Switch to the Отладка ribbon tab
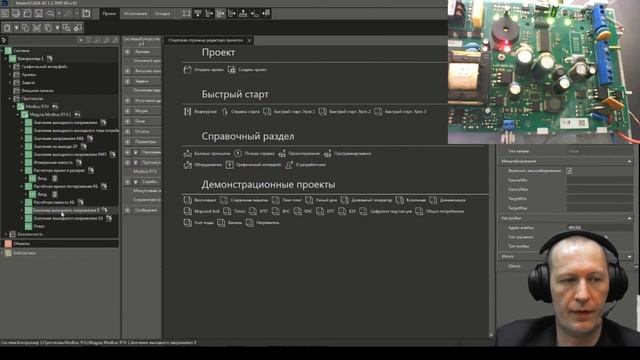This screenshot has width=640, height=360. tap(162, 13)
